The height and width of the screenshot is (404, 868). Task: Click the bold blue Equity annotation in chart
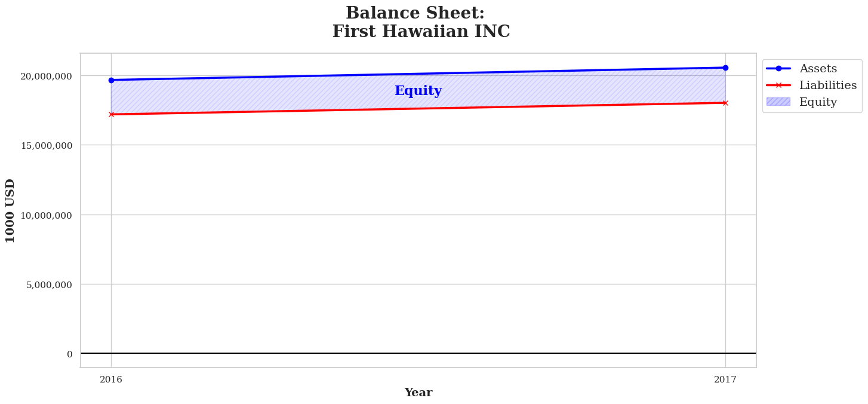click(418, 91)
